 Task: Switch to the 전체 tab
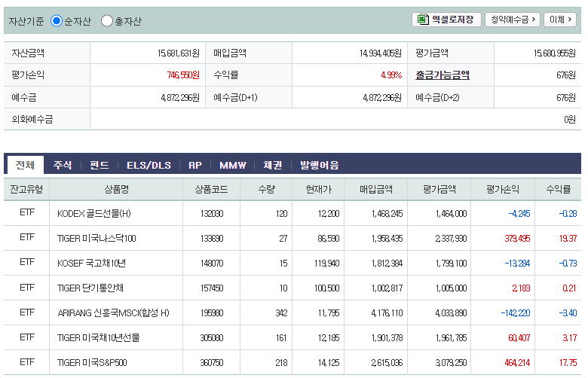(25, 165)
